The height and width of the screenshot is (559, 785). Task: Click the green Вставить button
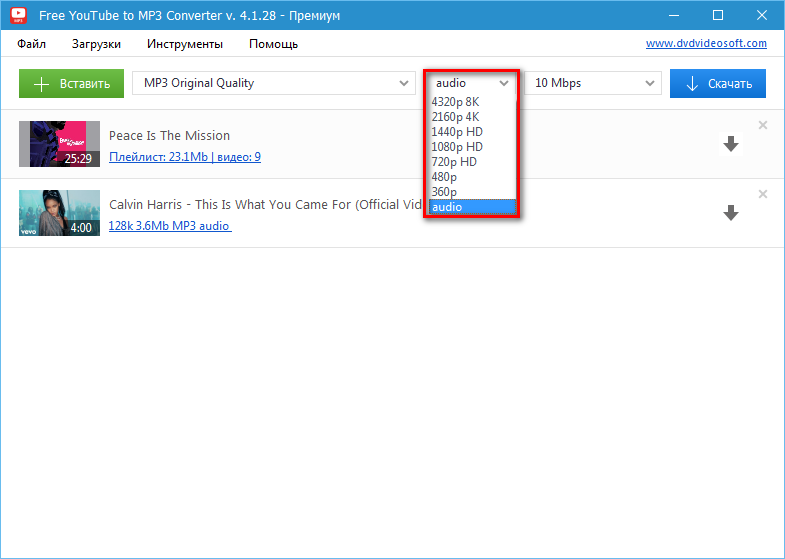tap(72, 84)
